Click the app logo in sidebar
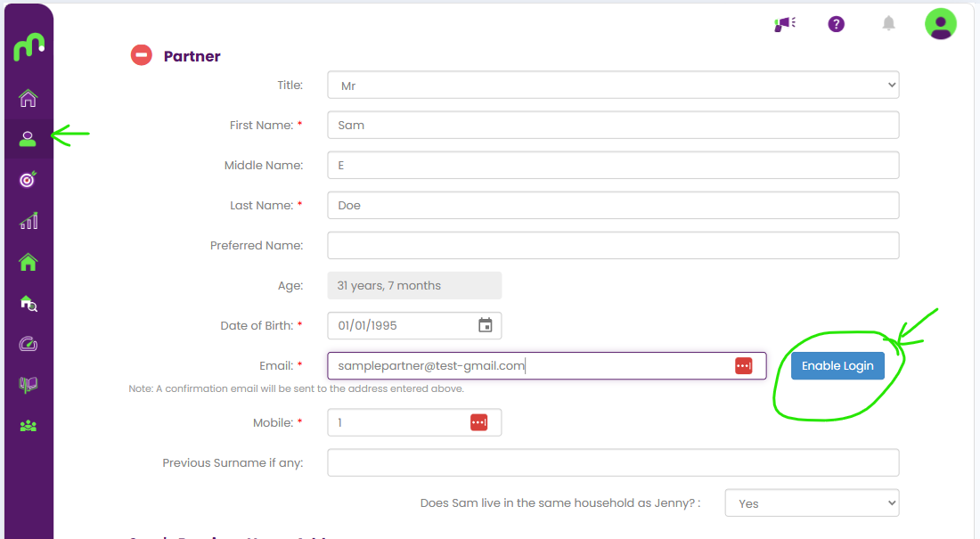Viewport: 980px width, 539px height. pyautogui.click(x=29, y=47)
